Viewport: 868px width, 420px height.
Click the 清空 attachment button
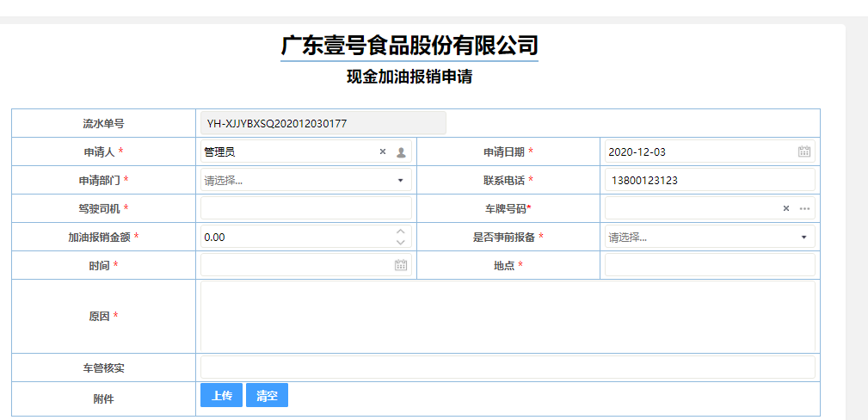click(x=267, y=396)
